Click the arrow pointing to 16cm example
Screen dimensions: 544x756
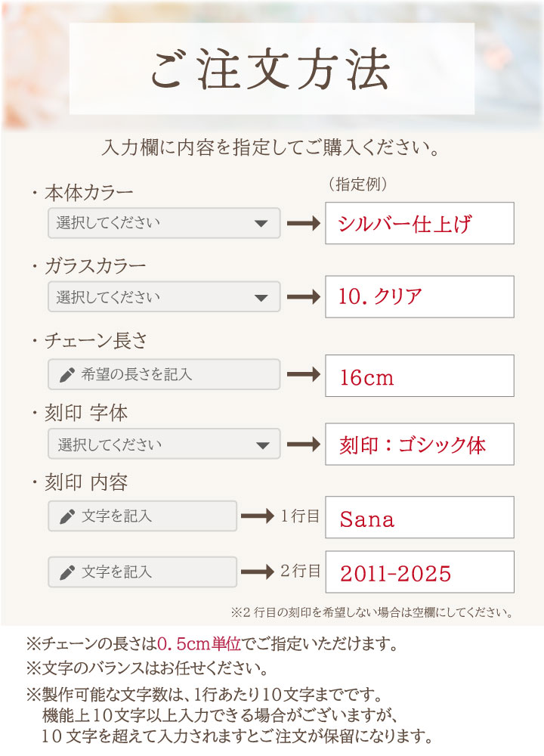pyautogui.click(x=304, y=374)
